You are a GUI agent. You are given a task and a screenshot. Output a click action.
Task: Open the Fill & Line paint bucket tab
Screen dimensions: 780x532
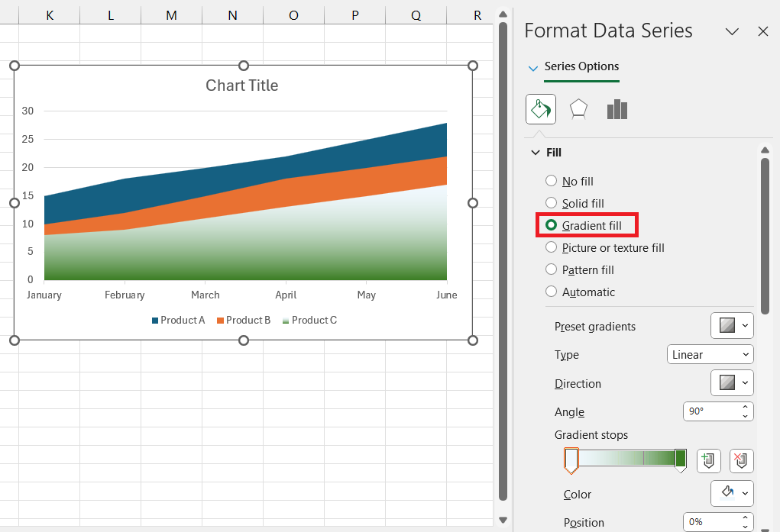(x=541, y=109)
